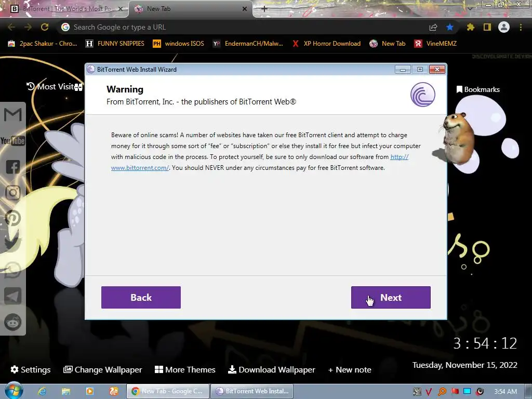Open the Twitter sidebar shortcut
Screen dimensions: 532x399
point(13,244)
